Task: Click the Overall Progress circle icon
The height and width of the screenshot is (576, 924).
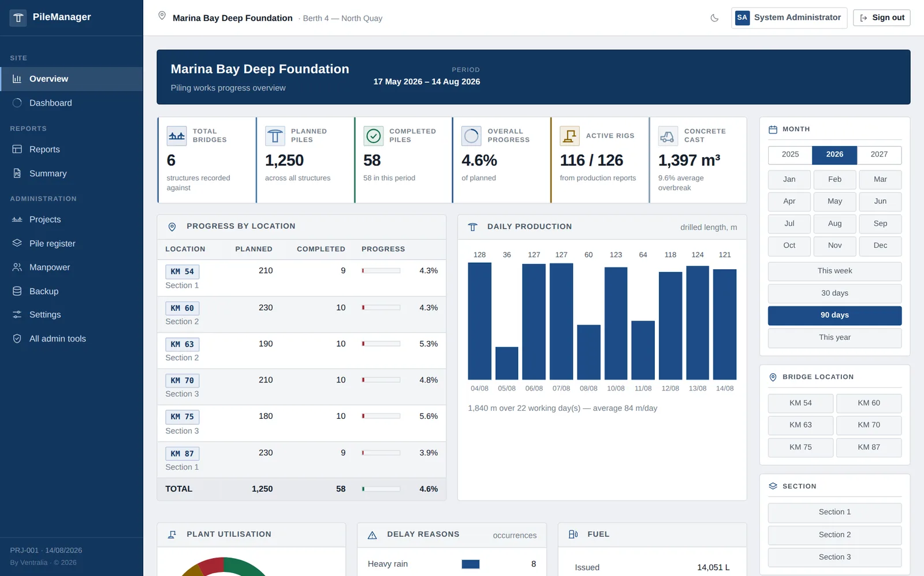Action: (x=471, y=136)
